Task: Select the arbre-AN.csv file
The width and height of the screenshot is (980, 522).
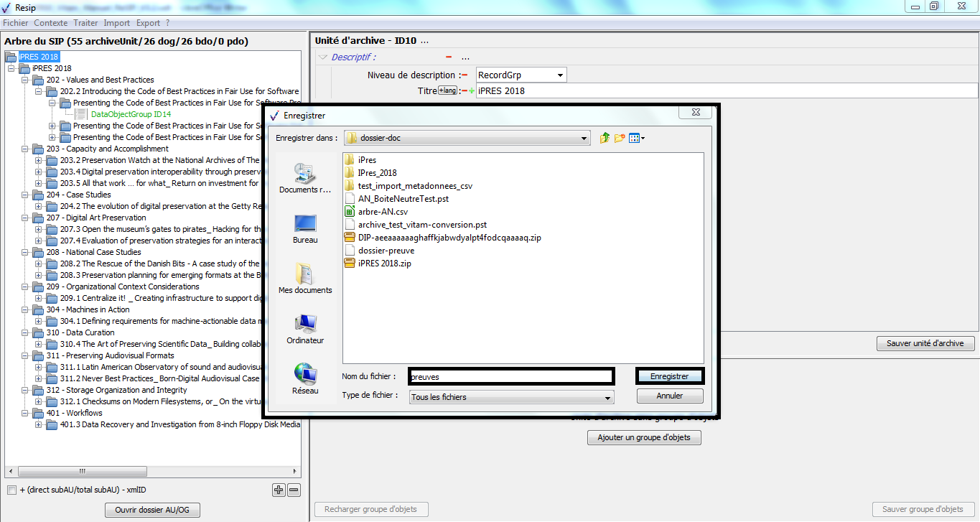Action: 383,212
